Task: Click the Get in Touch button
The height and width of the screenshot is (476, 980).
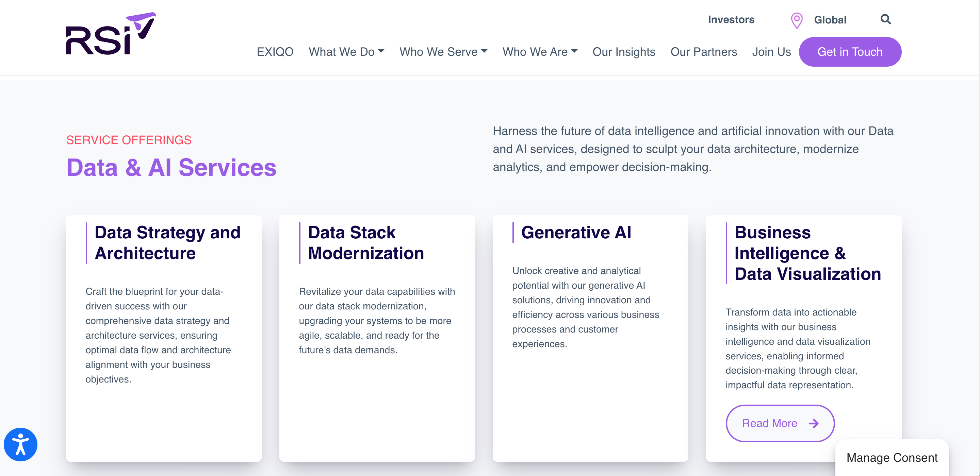Action: (x=850, y=52)
